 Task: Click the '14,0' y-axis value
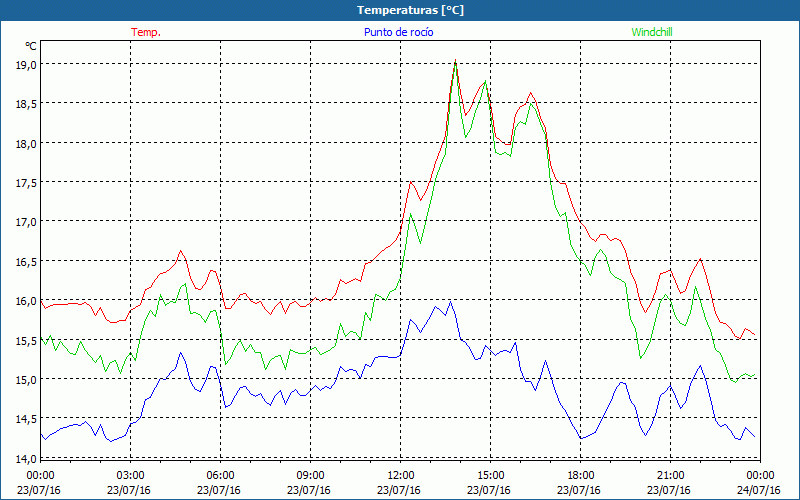pos(26,459)
